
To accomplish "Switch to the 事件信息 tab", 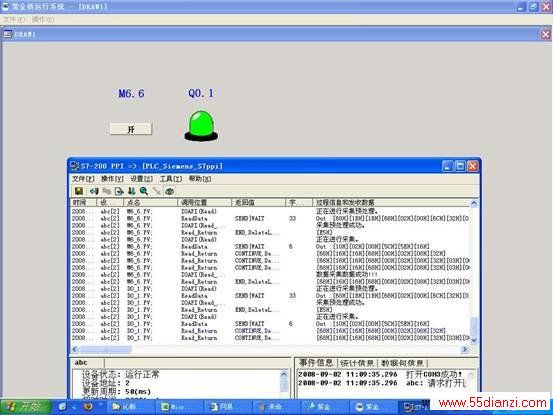I will coord(316,362).
